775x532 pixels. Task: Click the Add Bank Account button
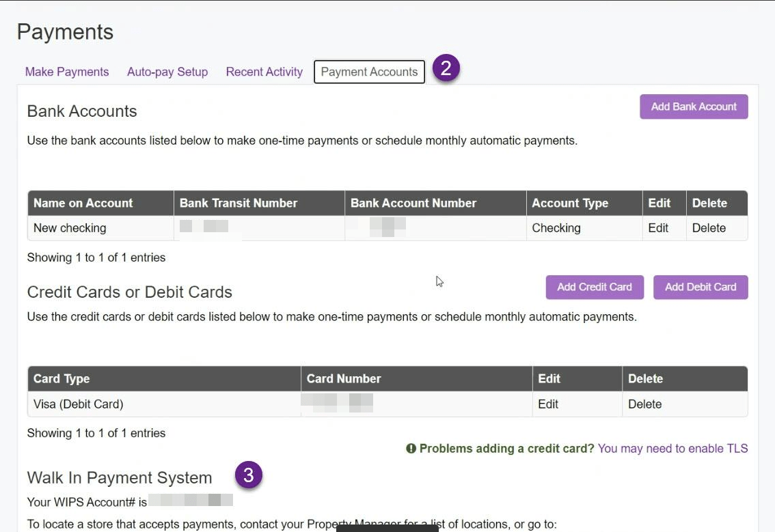pyautogui.click(x=693, y=107)
